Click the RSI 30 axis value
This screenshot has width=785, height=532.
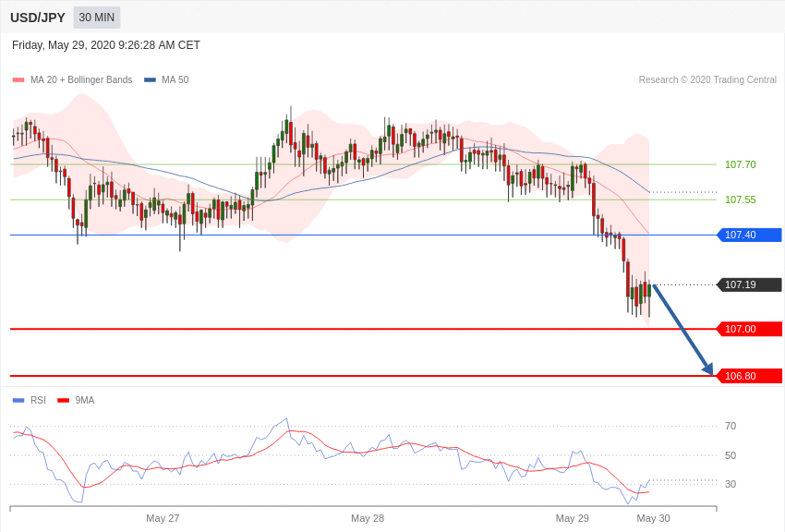click(731, 484)
